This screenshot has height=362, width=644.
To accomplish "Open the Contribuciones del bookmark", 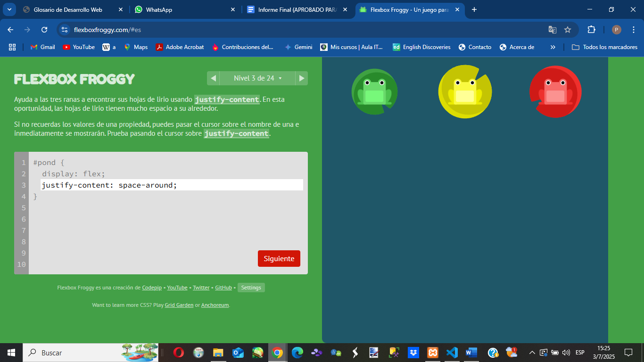I will 243,47.
